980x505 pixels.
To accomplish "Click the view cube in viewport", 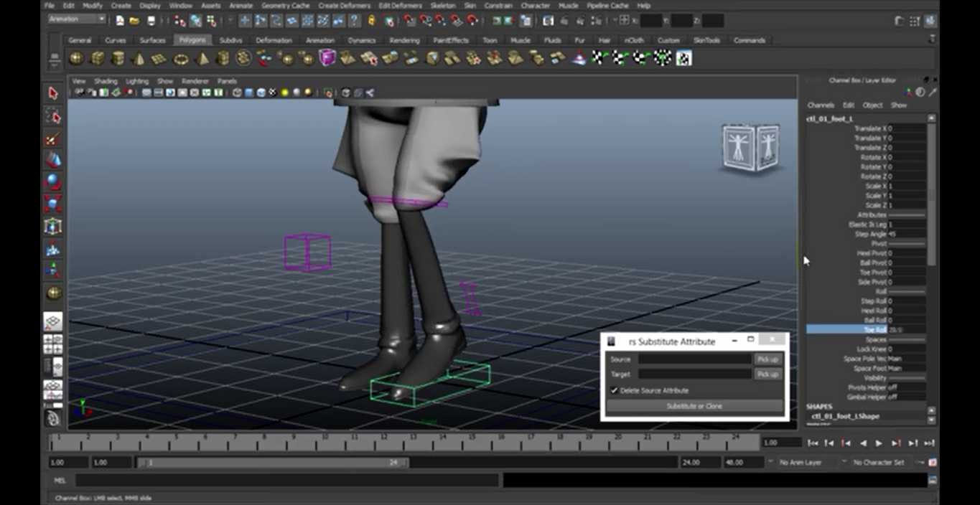I will pyautogui.click(x=750, y=147).
